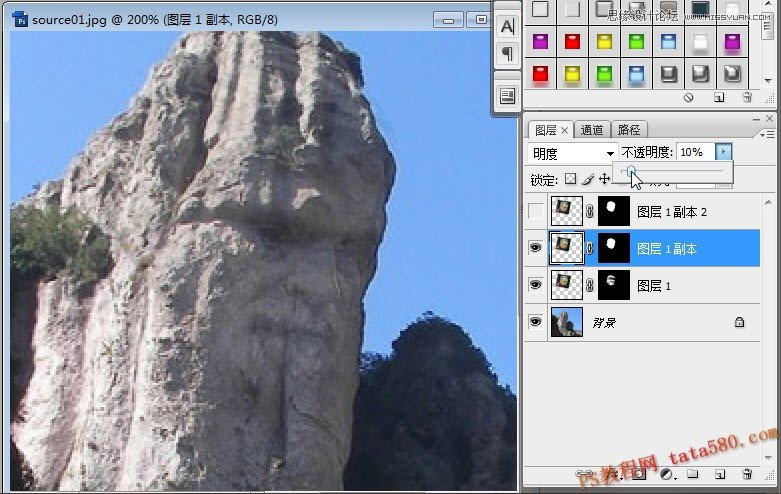Toggle lock position move icon
The image size is (781, 494).
(605, 179)
